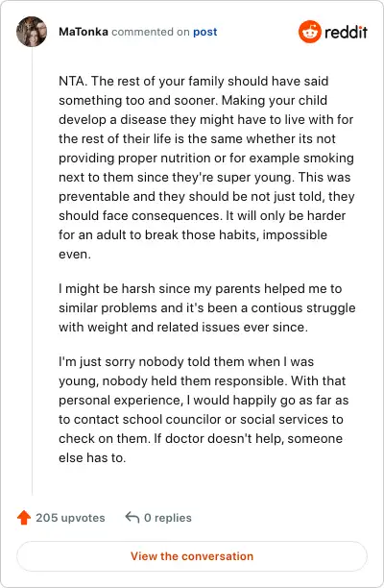
Task: Click the final line "else has to."
Action: [x=92, y=458]
